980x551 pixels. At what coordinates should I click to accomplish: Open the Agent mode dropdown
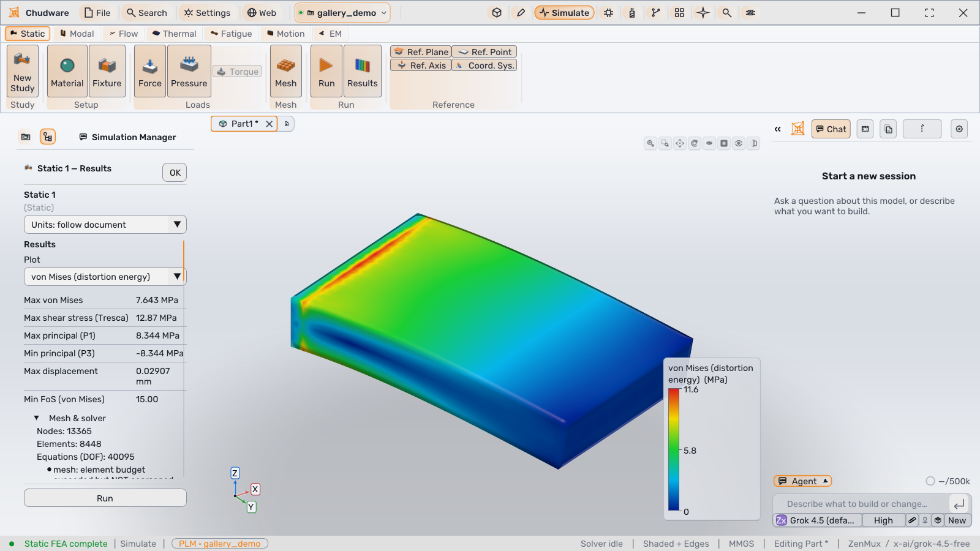click(803, 481)
